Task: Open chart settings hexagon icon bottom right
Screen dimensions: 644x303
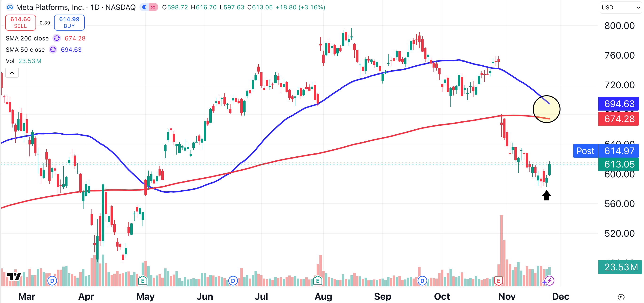Action: (x=621, y=297)
